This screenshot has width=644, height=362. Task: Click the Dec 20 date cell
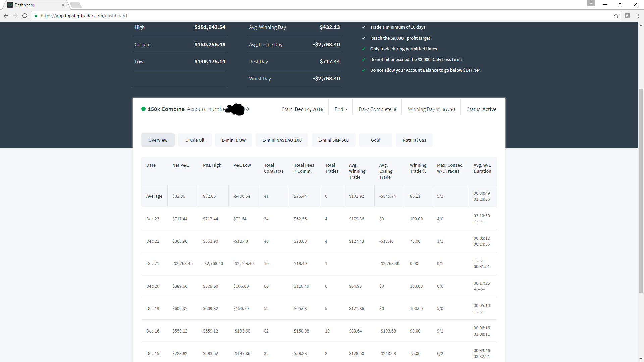coord(153,286)
